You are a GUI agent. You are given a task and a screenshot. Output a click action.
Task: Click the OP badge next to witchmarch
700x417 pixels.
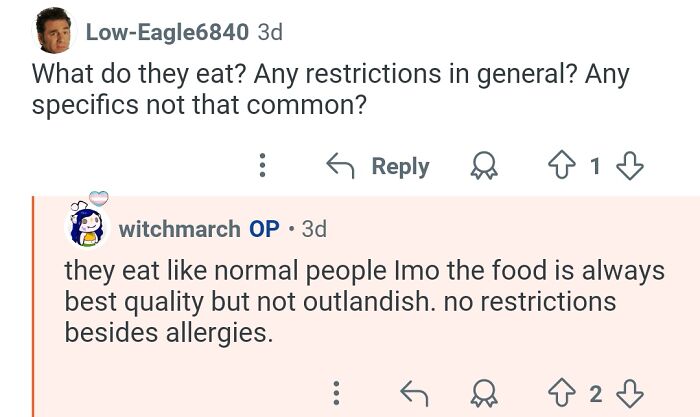(x=264, y=229)
